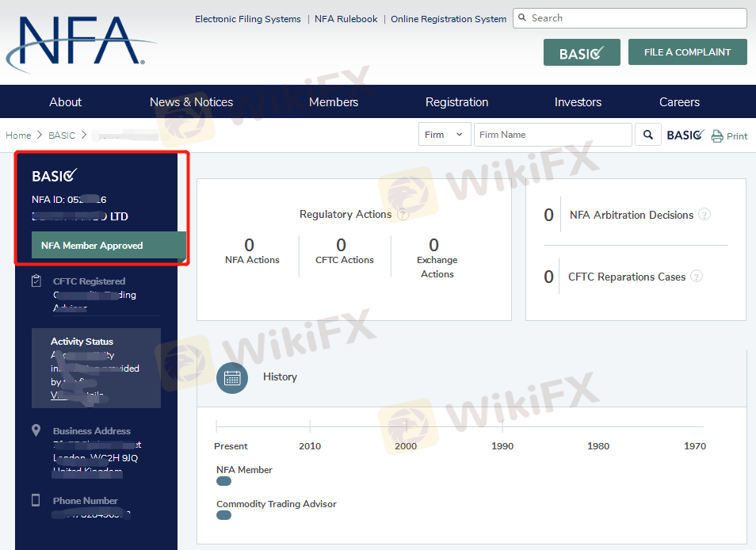The image size is (756, 550).
Task: Open the Registration menu
Action: tap(456, 102)
